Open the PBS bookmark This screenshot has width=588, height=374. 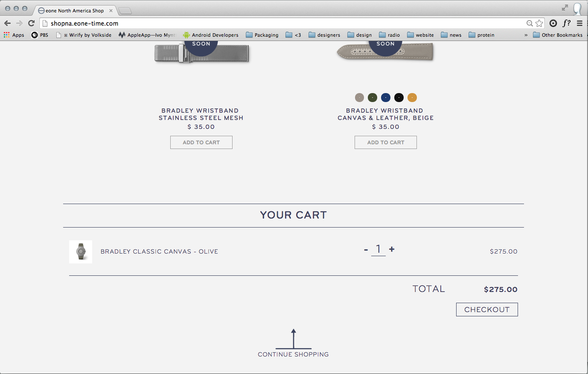pos(40,35)
